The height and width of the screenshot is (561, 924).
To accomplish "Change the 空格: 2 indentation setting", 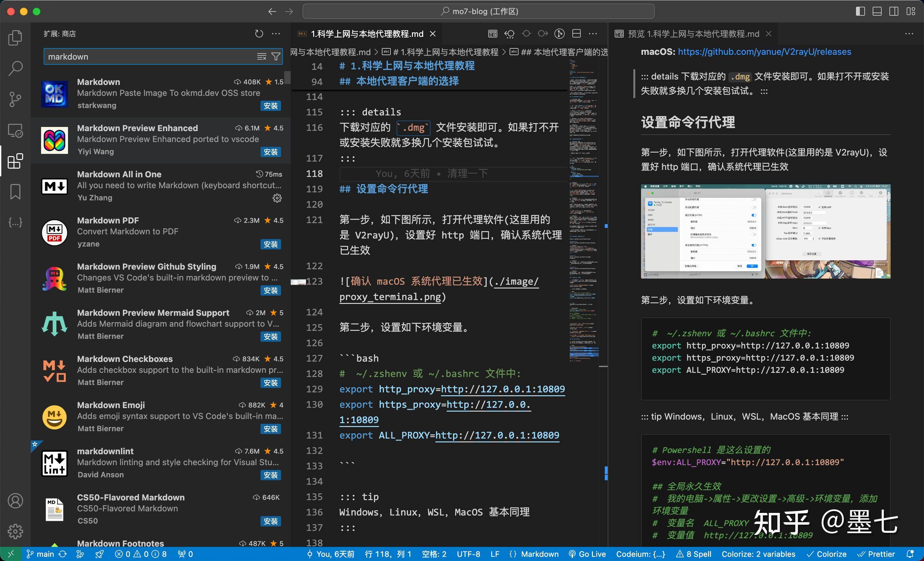I will pos(434,554).
